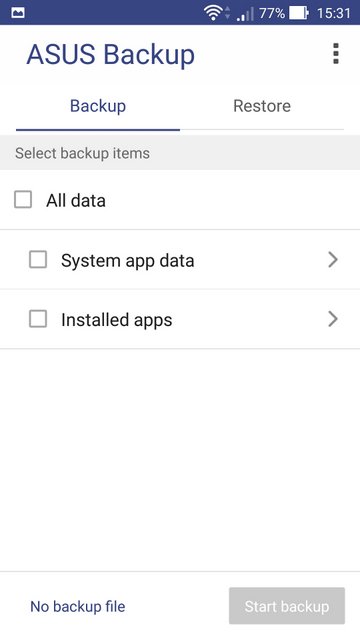The image size is (360, 640).
Task: Tap the ASUS Backup title
Action: pos(111,55)
